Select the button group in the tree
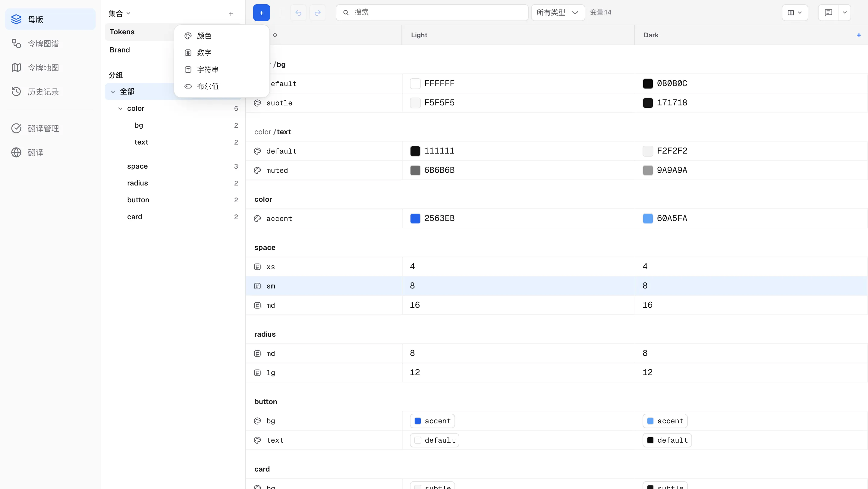Viewport: 868px width, 489px height. coord(173,200)
